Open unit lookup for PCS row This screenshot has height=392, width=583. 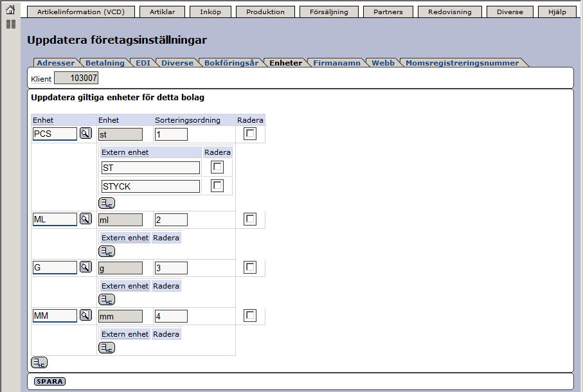(85, 134)
